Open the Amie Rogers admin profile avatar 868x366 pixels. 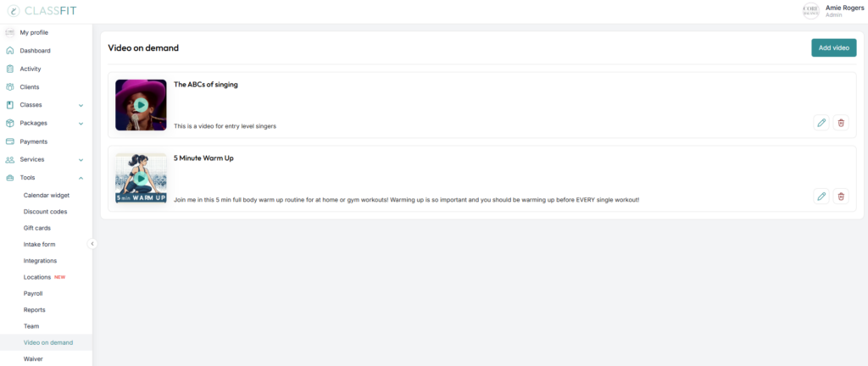811,11
